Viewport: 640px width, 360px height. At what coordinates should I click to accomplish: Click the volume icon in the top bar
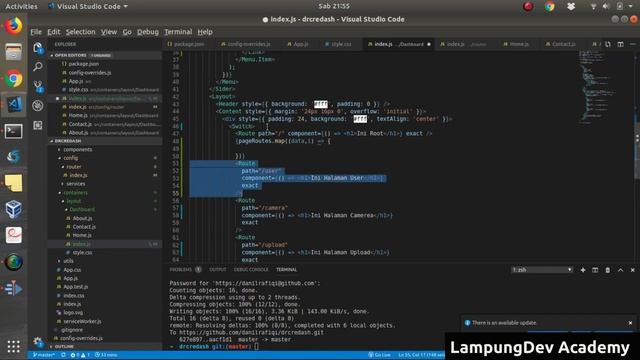[x=606, y=6]
